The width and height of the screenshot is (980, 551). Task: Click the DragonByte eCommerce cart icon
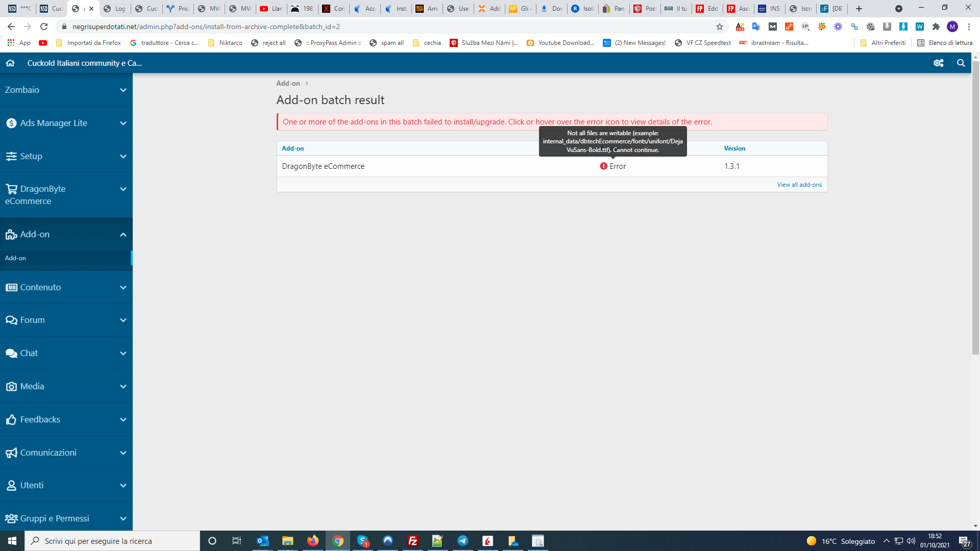click(x=11, y=189)
